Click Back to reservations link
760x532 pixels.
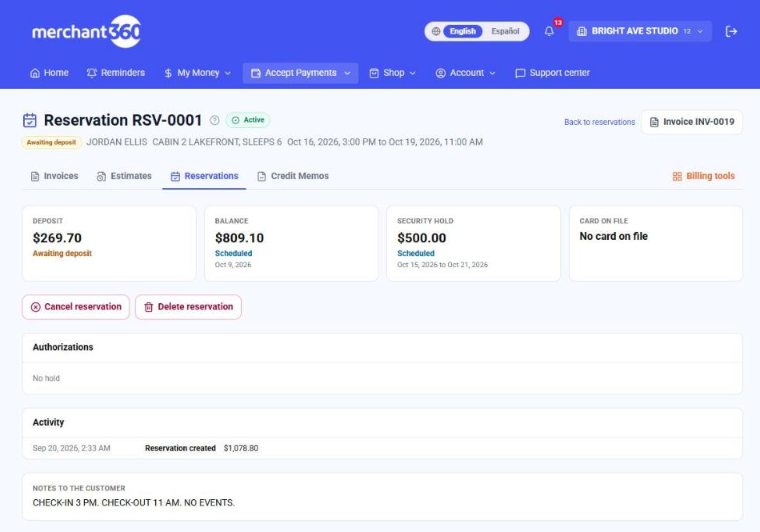click(599, 122)
